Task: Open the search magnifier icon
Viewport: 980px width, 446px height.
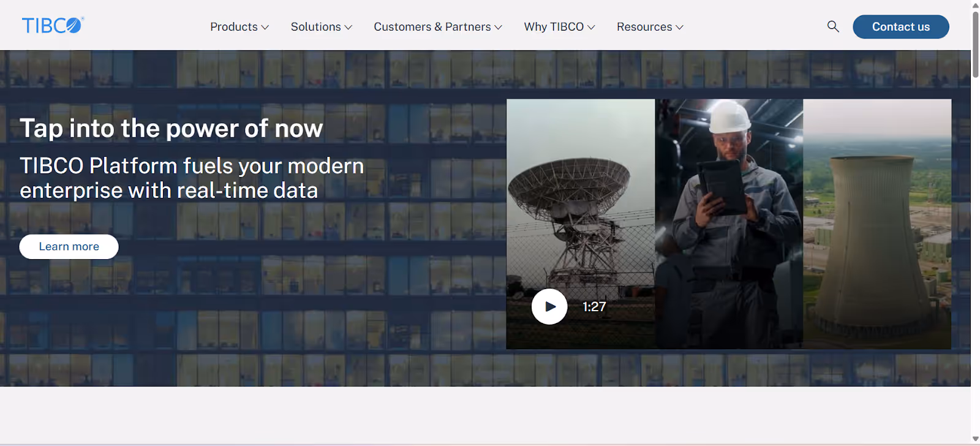Action: [x=833, y=26]
